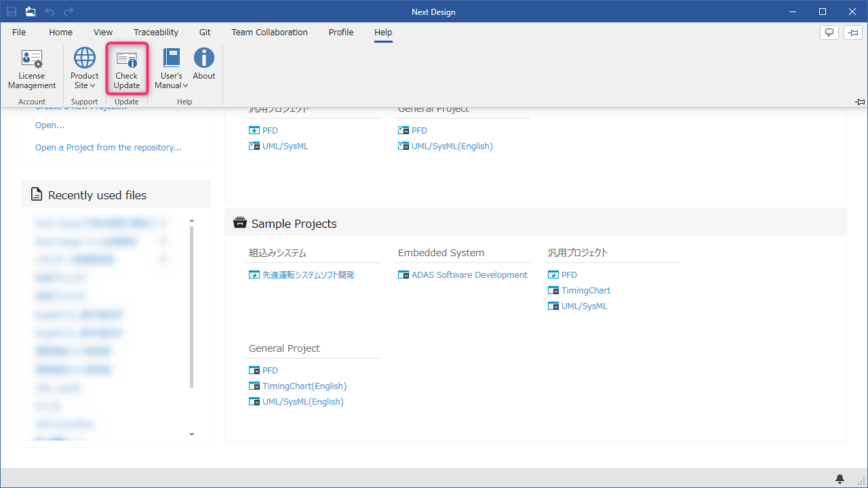Open the feedback speech bubble icon

pyautogui.click(x=829, y=33)
